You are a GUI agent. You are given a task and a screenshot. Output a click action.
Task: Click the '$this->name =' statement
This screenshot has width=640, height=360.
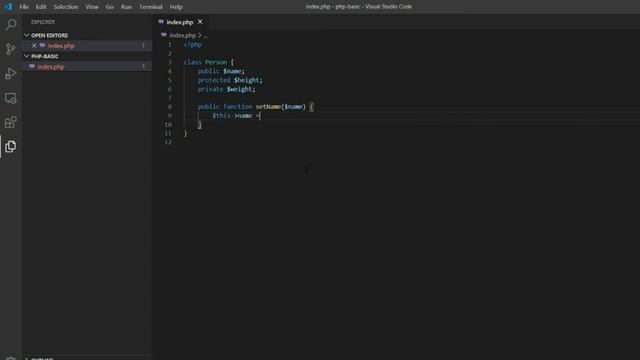[236, 116]
